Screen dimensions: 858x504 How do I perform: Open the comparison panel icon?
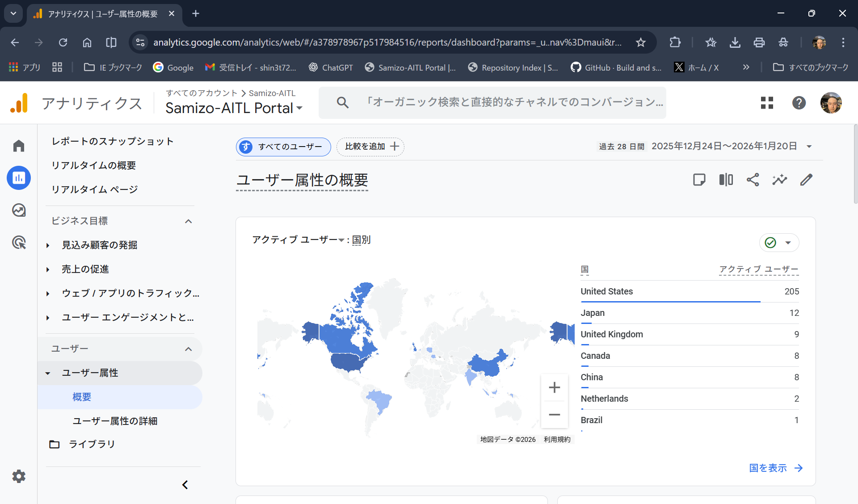click(726, 180)
